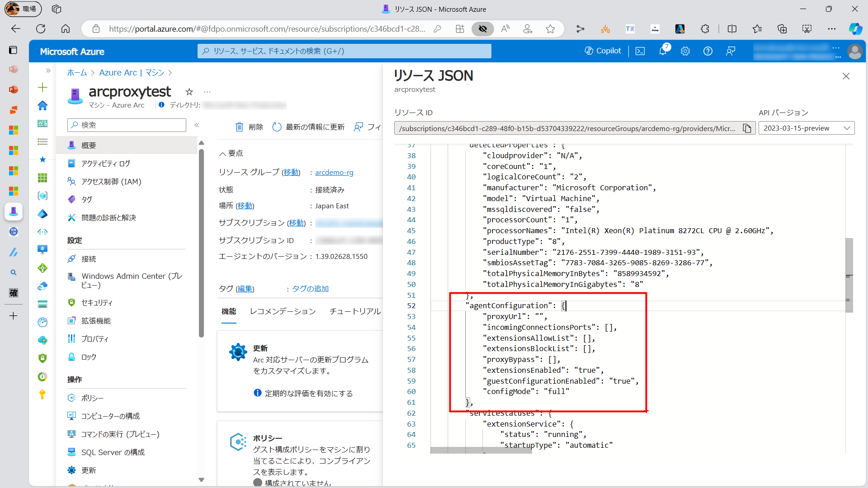Open all services list icon in sidebar
Image resolution: width=868 pixels, height=488 pixels.
coord(42,141)
